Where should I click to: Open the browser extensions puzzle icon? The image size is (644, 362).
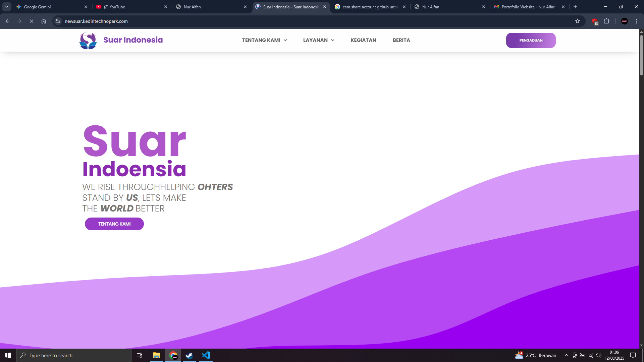click(607, 21)
